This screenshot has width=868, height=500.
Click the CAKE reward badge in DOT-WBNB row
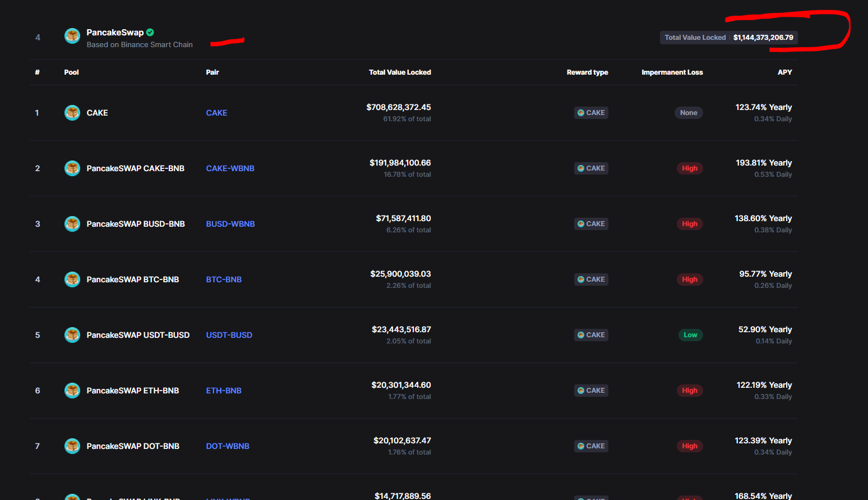pyautogui.click(x=591, y=446)
